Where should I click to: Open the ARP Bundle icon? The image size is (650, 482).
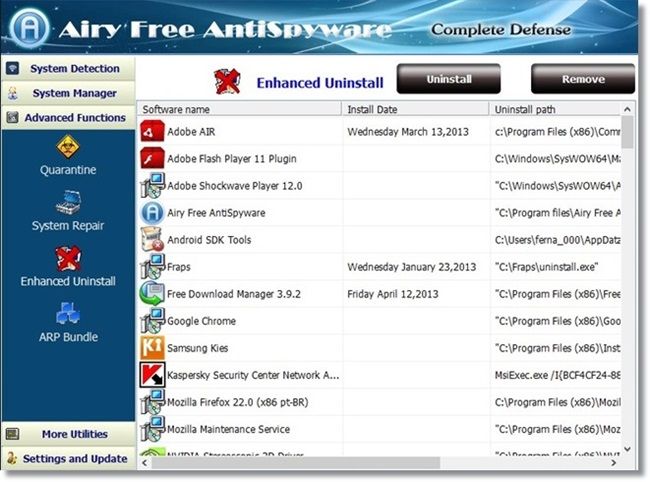[68, 313]
